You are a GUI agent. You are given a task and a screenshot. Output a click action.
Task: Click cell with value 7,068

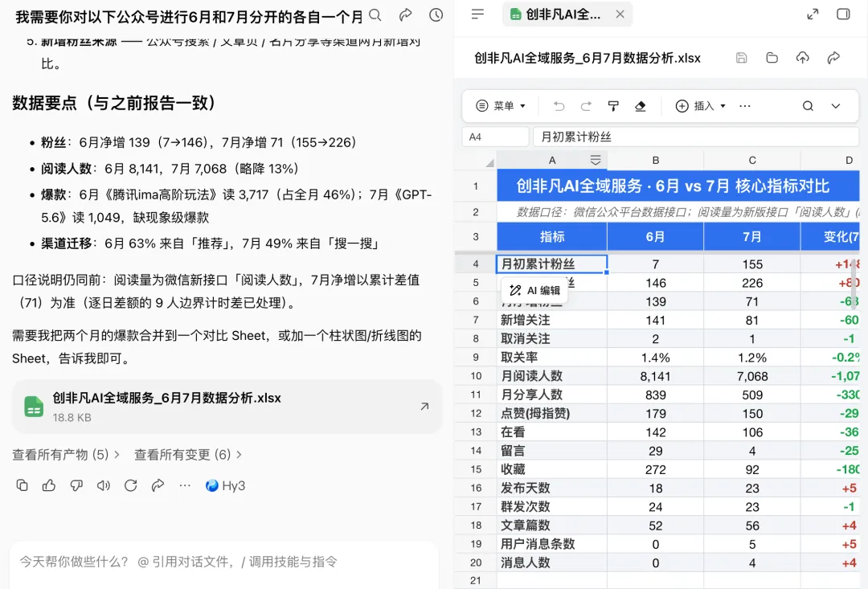[x=751, y=376]
